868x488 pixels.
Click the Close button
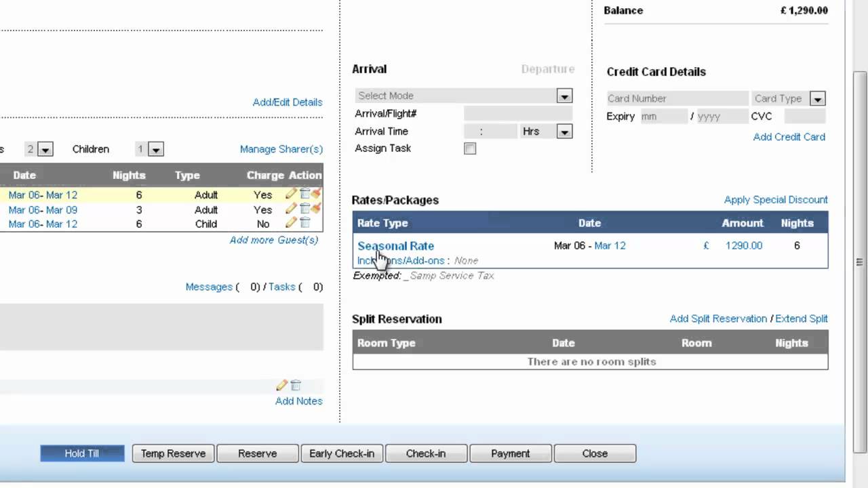(x=595, y=453)
